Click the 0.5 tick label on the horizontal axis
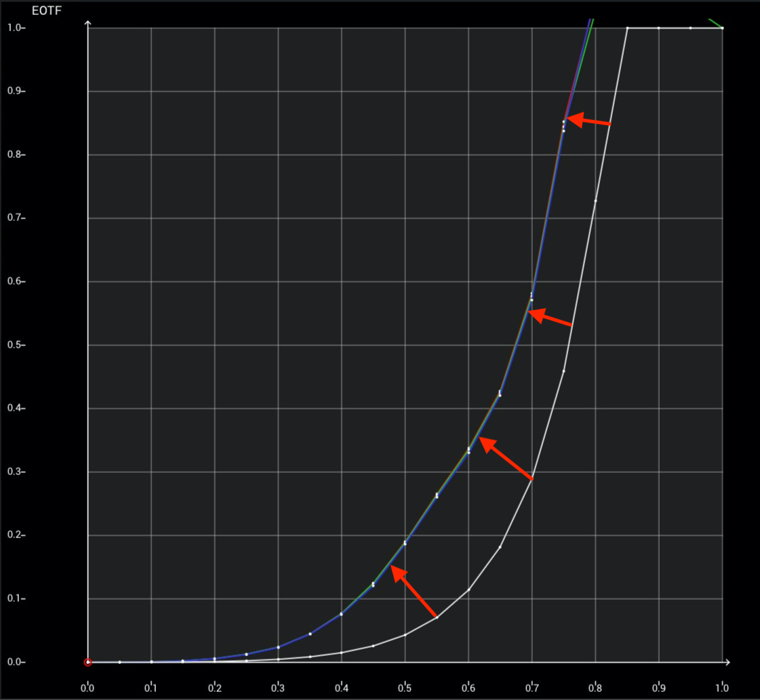The height and width of the screenshot is (700, 760). point(405,687)
